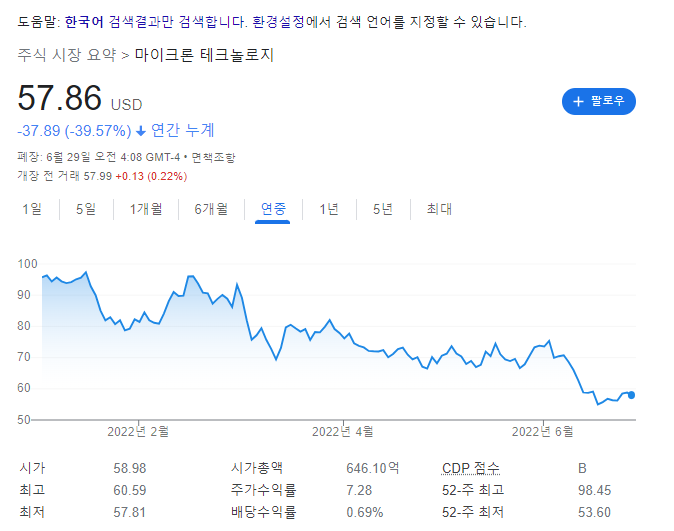The width and height of the screenshot is (674, 531).
Task: Open the 환경설정 preferences link
Action: (278, 21)
